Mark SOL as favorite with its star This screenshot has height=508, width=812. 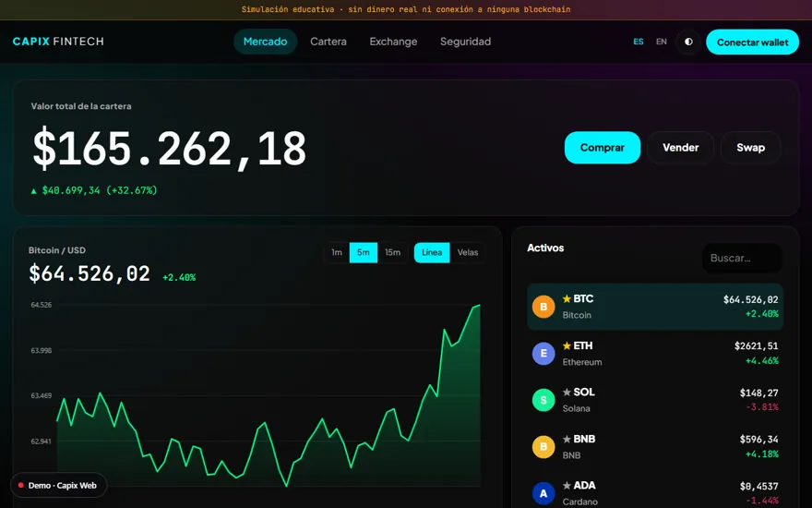click(x=567, y=393)
